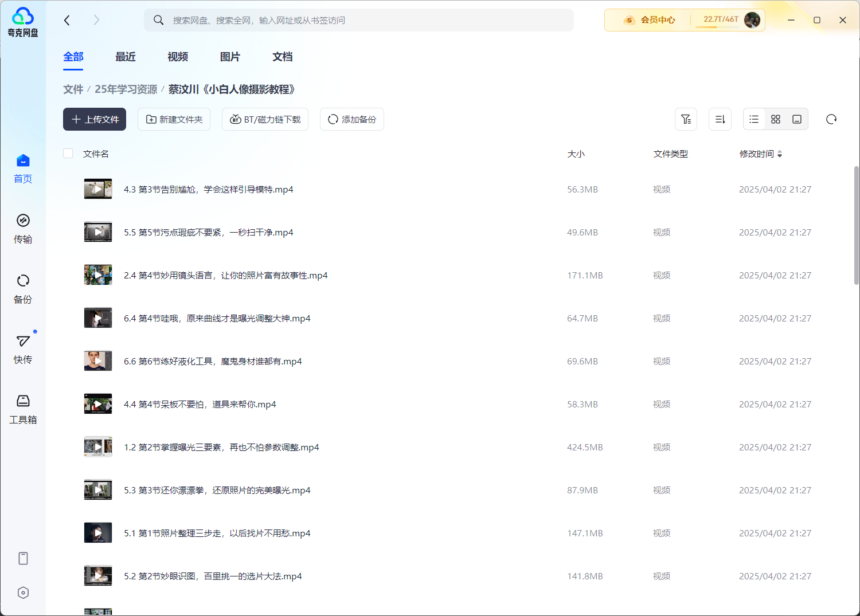Open BT/磁力链下载 download
The image size is (860, 616).
(x=265, y=119)
